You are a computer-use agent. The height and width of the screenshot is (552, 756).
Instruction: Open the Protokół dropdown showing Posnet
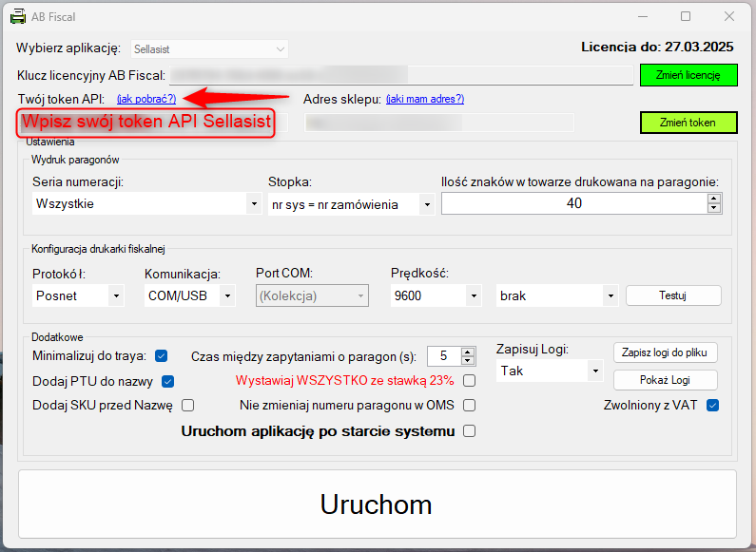pyautogui.click(x=116, y=295)
